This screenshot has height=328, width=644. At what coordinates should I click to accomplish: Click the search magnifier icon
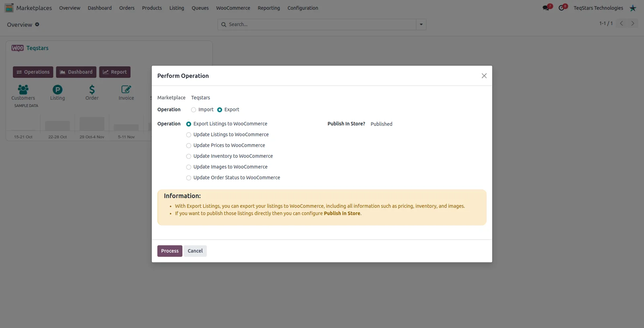(x=224, y=25)
